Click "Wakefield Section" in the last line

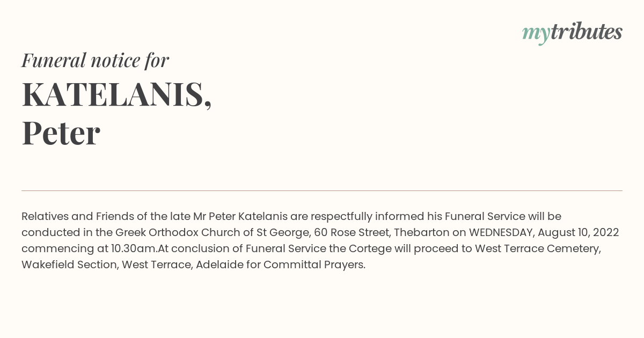pos(69,265)
